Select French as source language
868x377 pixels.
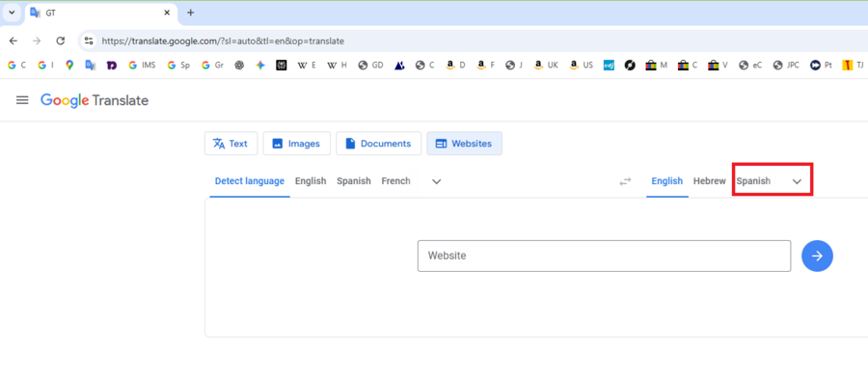pyautogui.click(x=395, y=181)
